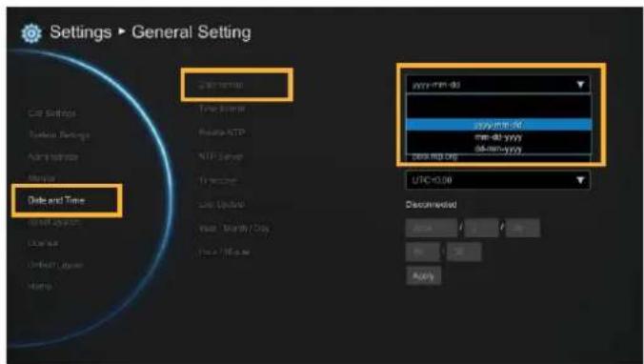Click the pool.ntp.org server field
This screenshot has width=644, height=364.
[498, 157]
